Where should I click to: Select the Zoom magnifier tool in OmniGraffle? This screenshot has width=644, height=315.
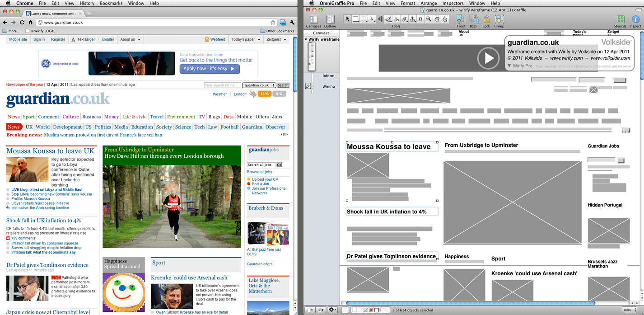click(429, 19)
